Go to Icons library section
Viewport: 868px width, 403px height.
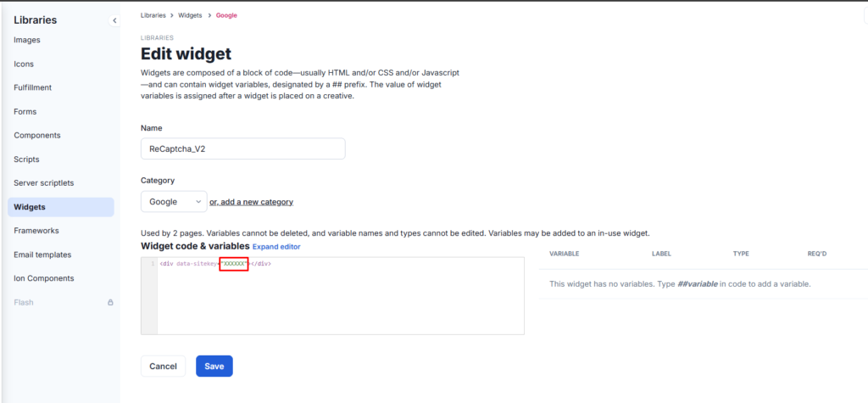tap(61, 64)
